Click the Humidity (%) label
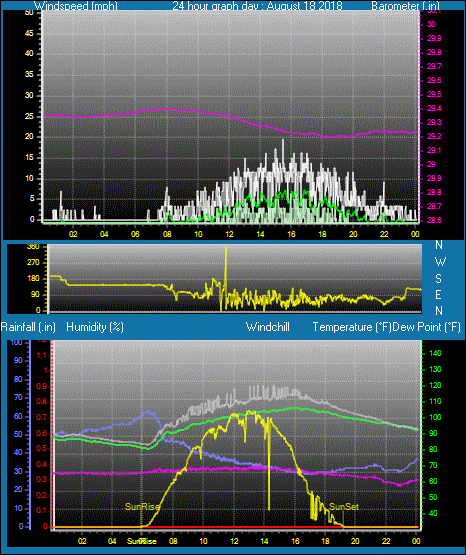 coord(95,327)
